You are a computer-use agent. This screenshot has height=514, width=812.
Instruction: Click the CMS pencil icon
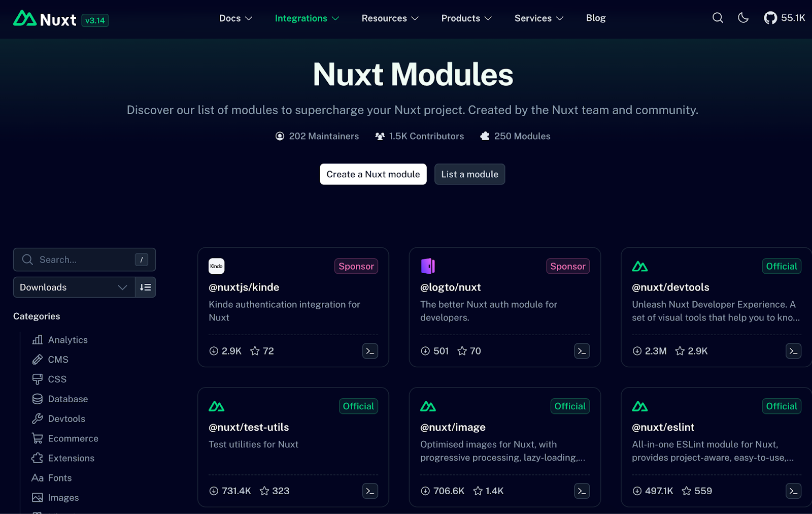38,360
